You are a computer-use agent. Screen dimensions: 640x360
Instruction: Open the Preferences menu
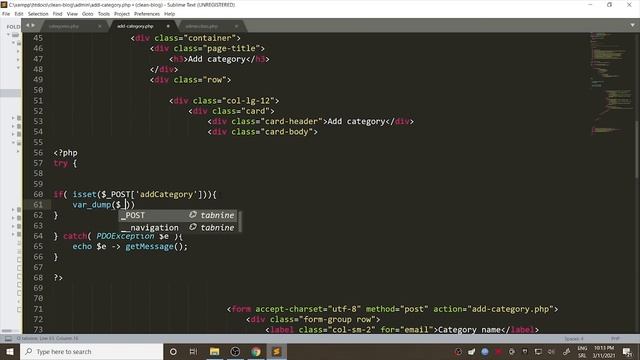(x=147, y=14)
